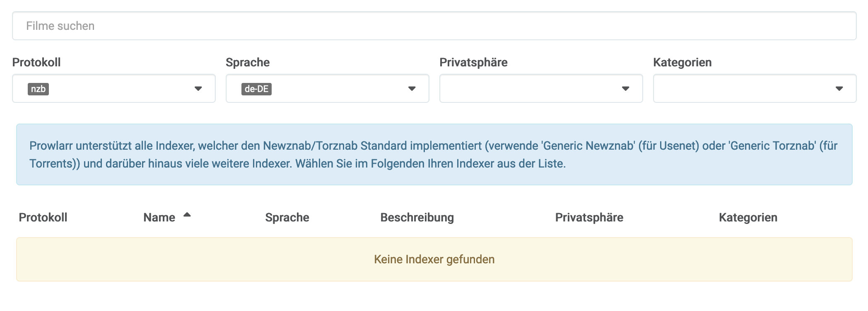Viewport: 868px width, 311px height.
Task: Click the Sprache dropdown arrow
Action: 412,89
